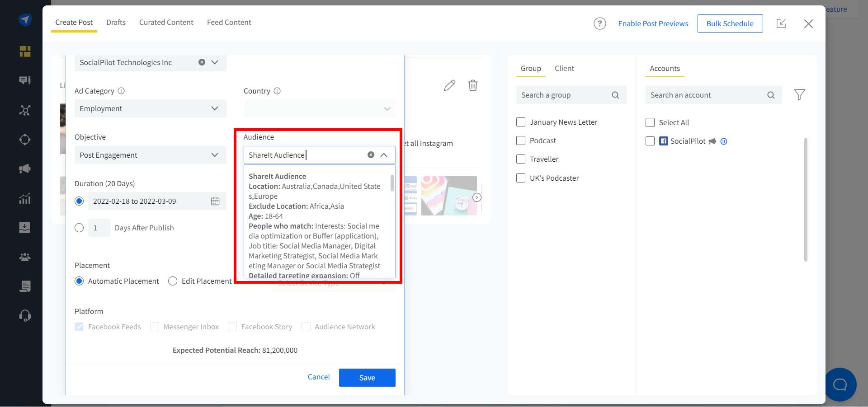Viewport: 868px width, 407px height.
Task: Check the UK's Podcaster group checkbox
Action: [521, 178]
